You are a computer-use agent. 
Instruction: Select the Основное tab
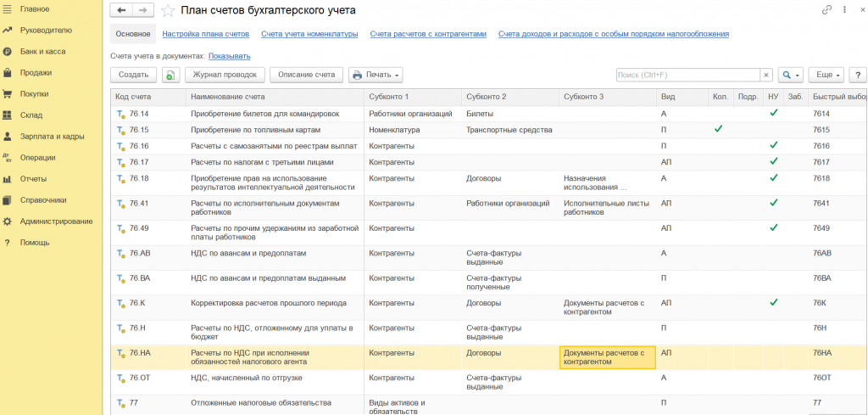coord(133,34)
